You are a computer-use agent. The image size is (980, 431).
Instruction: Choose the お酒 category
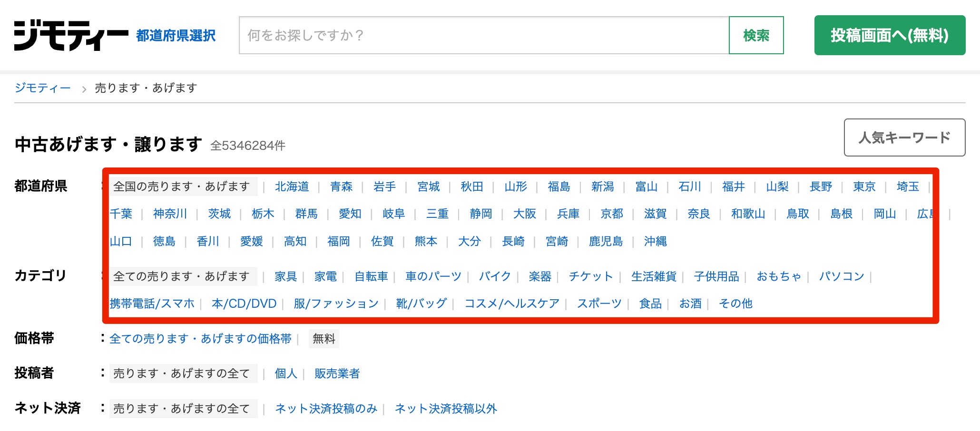(x=691, y=304)
